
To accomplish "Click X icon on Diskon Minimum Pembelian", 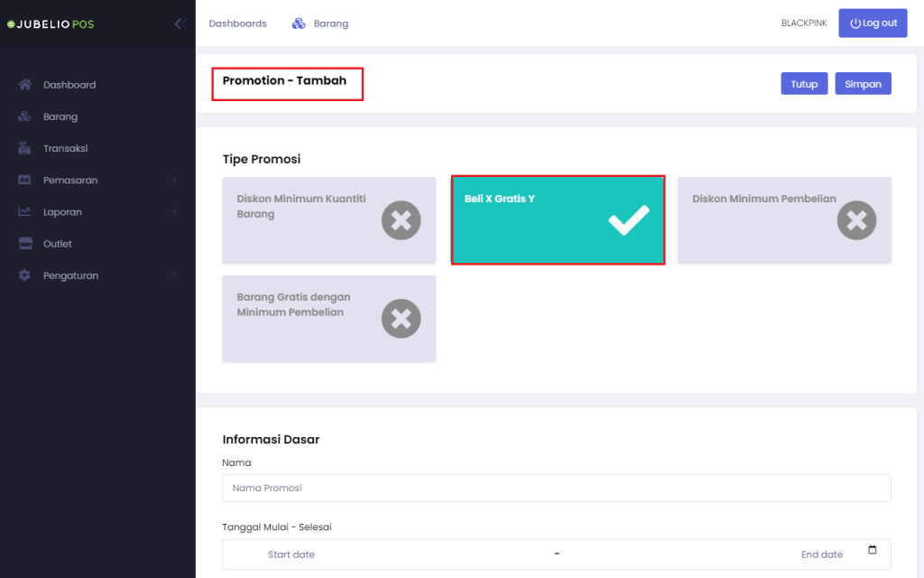I will point(857,220).
